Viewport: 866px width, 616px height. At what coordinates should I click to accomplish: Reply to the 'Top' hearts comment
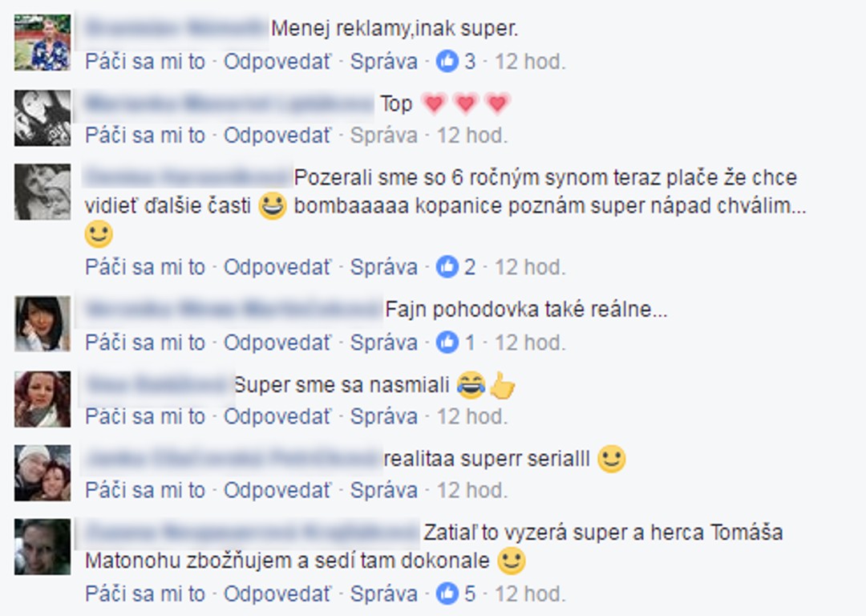coord(277,136)
